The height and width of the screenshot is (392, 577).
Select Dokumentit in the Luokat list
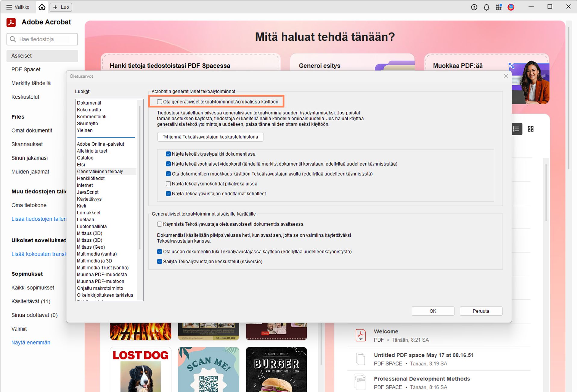coord(89,103)
